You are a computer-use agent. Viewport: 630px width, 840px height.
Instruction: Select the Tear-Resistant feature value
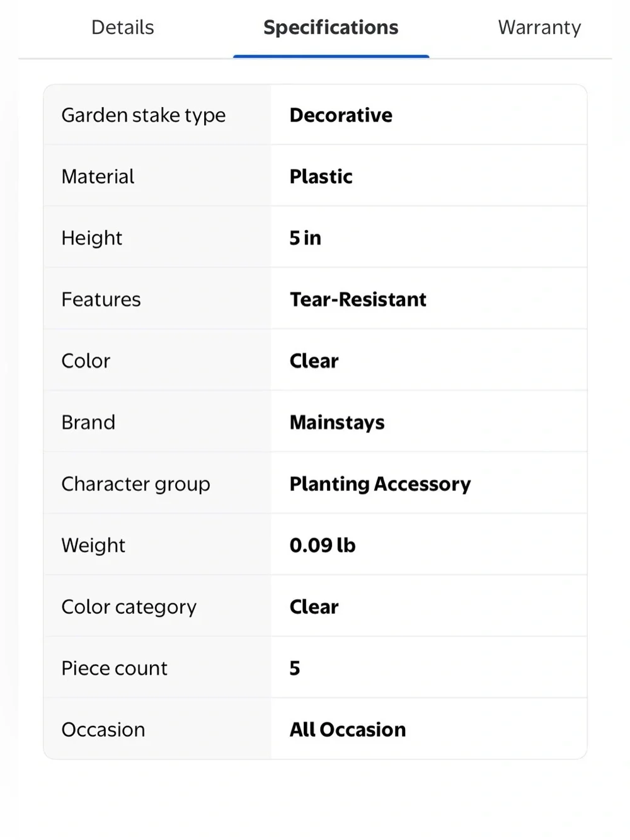click(x=358, y=299)
